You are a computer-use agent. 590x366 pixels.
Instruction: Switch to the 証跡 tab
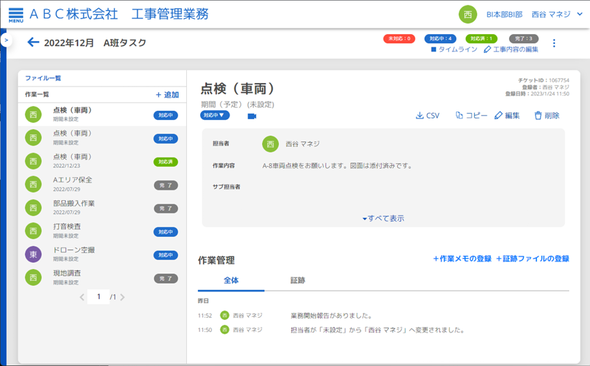(x=298, y=281)
